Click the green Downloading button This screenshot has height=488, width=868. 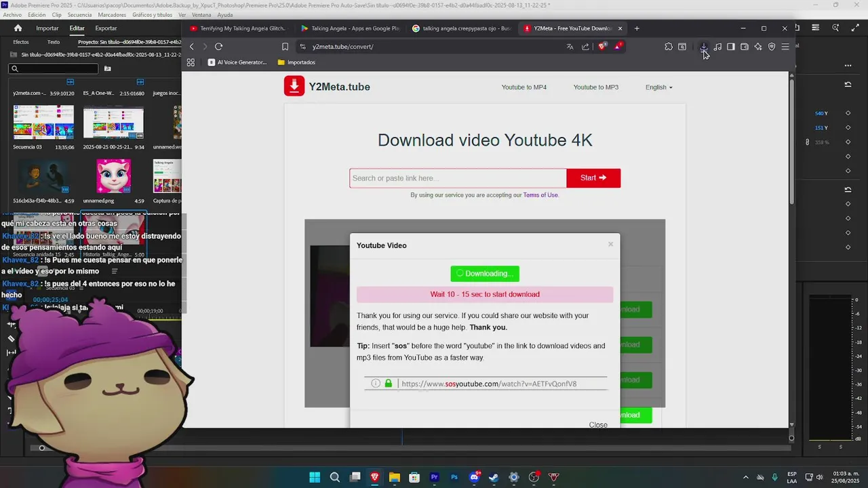click(x=485, y=274)
